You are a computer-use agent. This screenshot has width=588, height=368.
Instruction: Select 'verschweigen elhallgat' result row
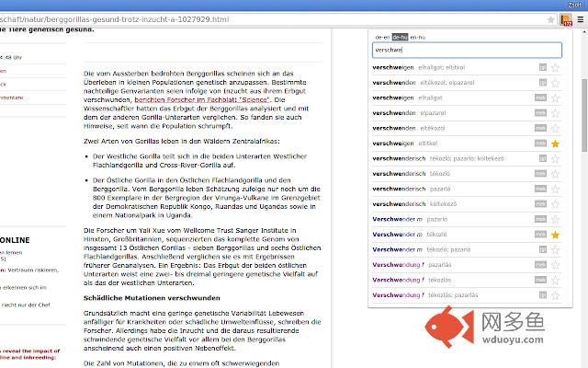click(467, 98)
